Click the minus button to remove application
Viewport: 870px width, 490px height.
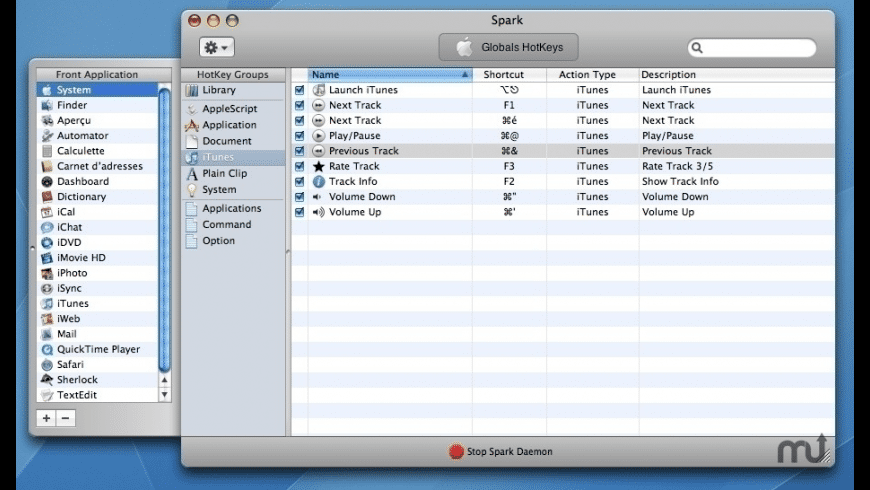click(65, 418)
